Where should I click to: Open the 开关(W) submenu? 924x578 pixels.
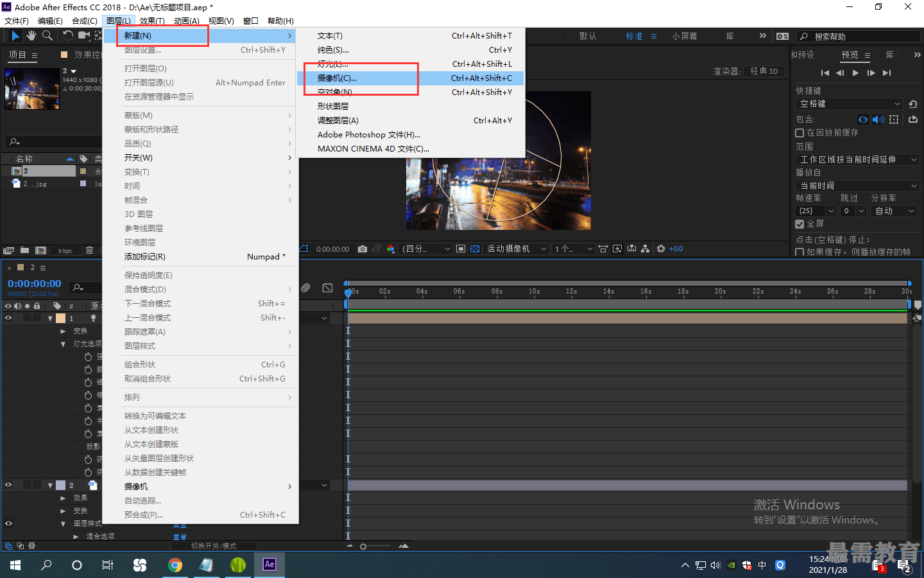(201, 158)
